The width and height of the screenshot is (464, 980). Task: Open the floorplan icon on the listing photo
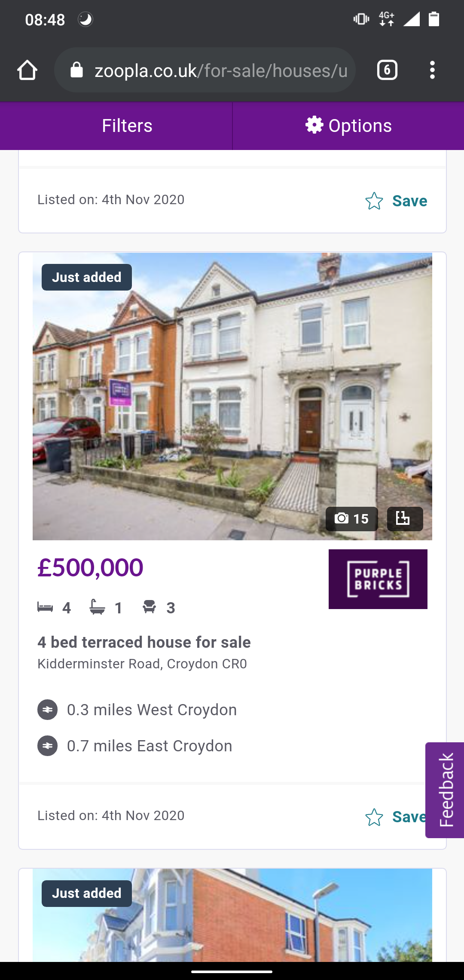[x=405, y=519]
